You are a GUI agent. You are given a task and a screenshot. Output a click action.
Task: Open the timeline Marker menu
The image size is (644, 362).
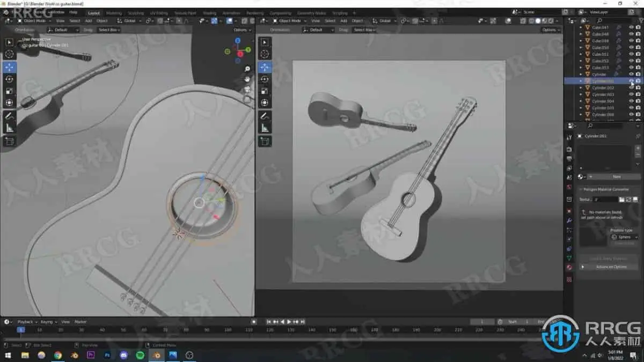tap(80, 322)
